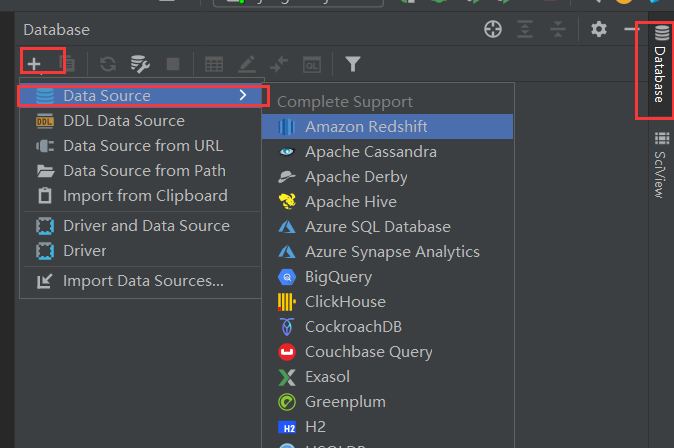
Task: Click the Amazon Redshift icon
Action: [287, 127]
